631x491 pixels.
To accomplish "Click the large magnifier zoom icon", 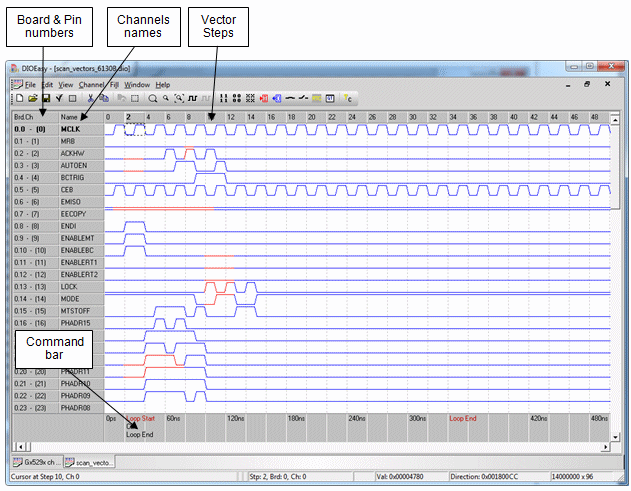I will coord(153,98).
